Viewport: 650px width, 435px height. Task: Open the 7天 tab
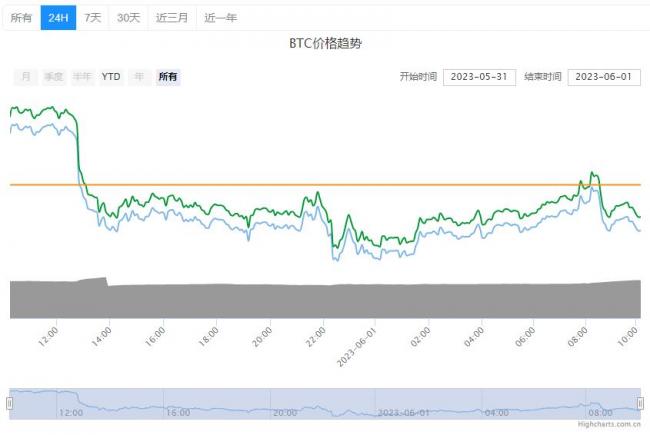[92, 17]
